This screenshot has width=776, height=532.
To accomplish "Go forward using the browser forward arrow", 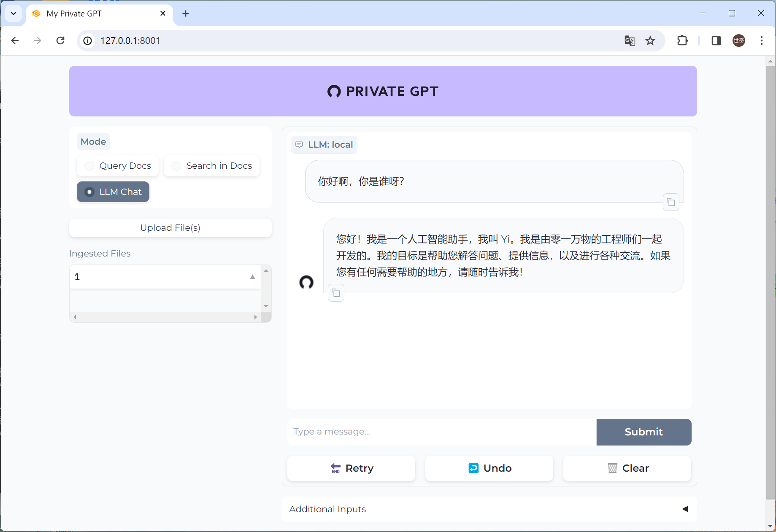I will point(38,41).
